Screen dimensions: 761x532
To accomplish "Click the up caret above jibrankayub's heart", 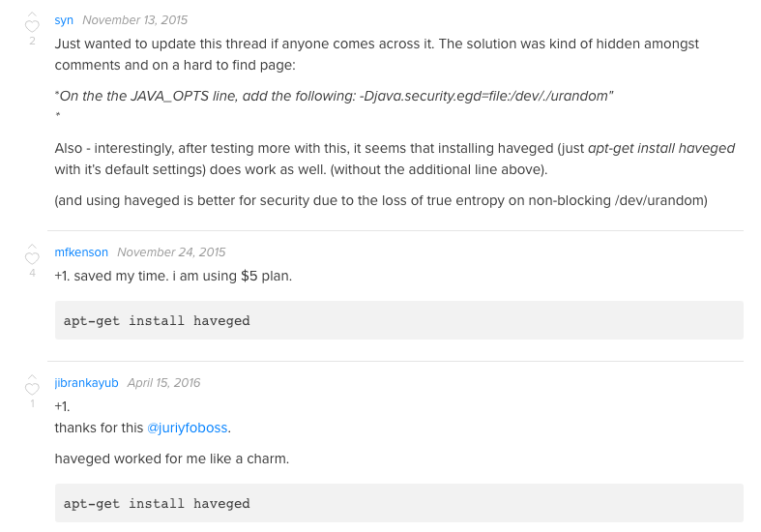I will coord(32,376).
